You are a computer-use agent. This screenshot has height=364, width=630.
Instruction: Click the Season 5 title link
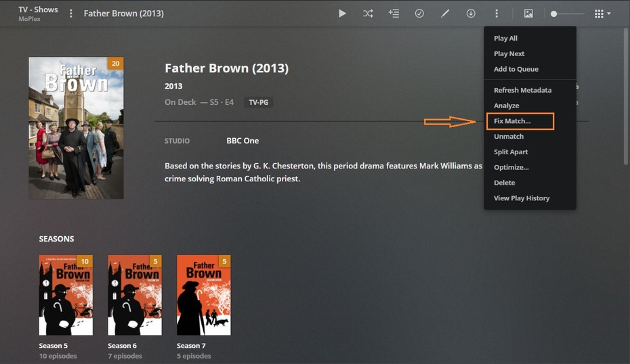53,346
